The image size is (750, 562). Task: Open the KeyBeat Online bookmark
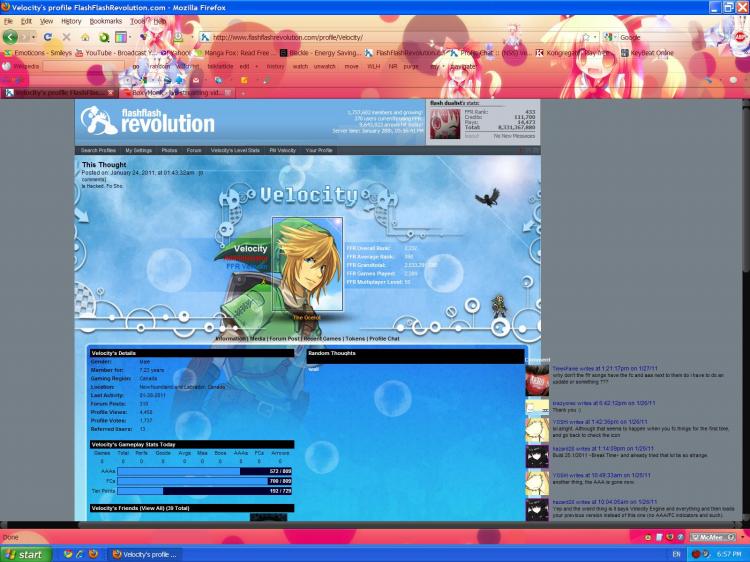pos(647,53)
